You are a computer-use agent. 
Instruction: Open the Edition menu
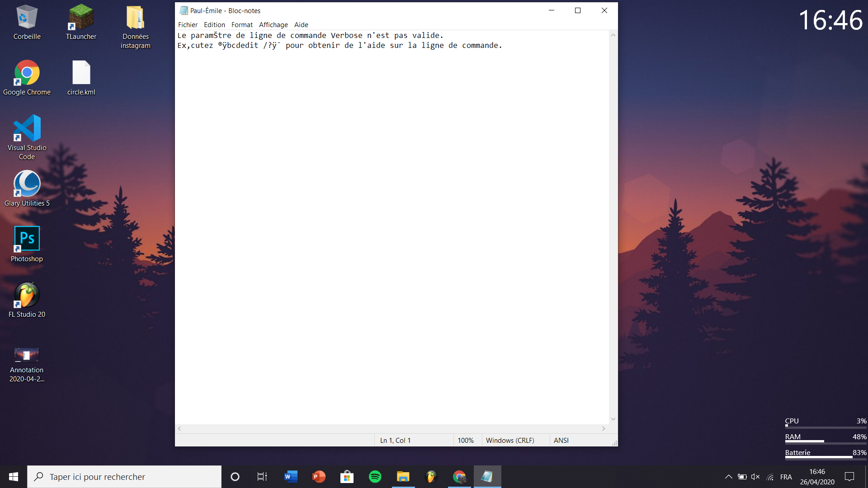pos(213,24)
